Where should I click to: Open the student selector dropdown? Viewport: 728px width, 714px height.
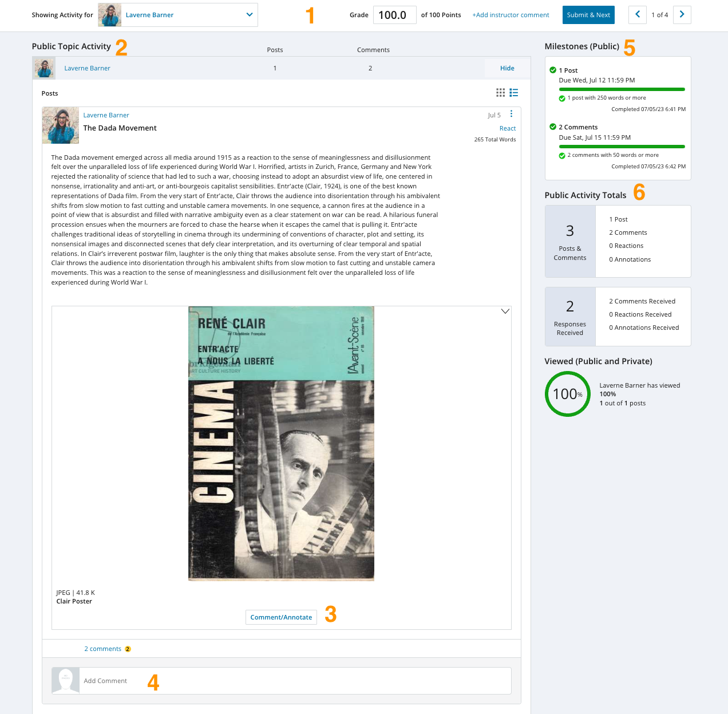249,15
